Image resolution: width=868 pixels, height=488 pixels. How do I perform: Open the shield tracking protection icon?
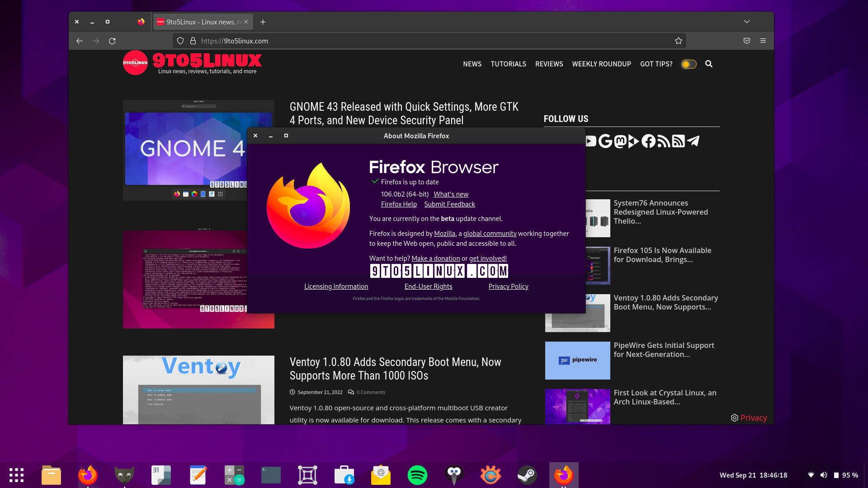(180, 41)
